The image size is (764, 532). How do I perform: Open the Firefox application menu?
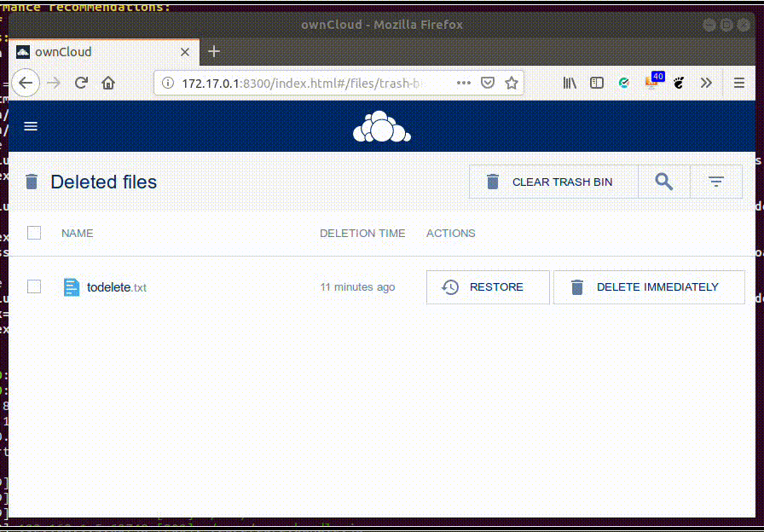pos(738,83)
